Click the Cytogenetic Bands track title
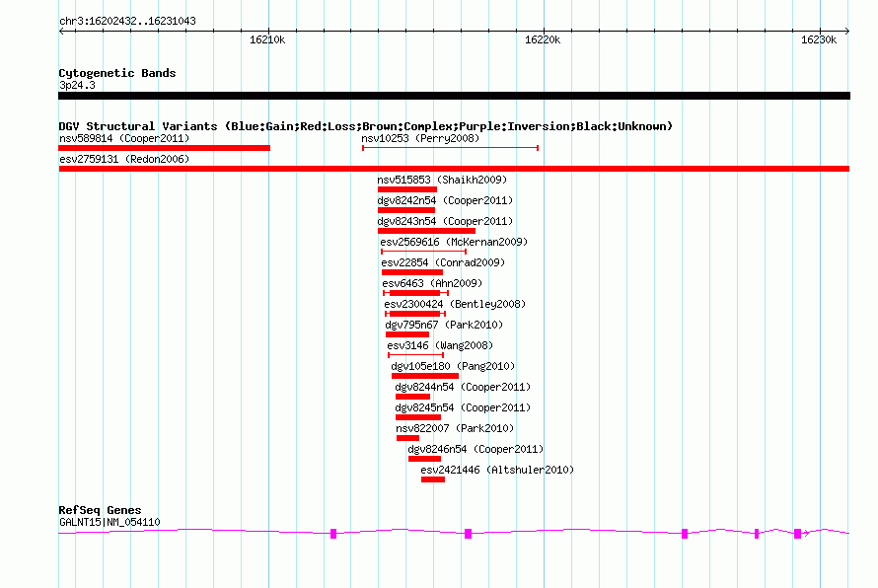The width and height of the screenshot is (878, 588). point(117,73)
